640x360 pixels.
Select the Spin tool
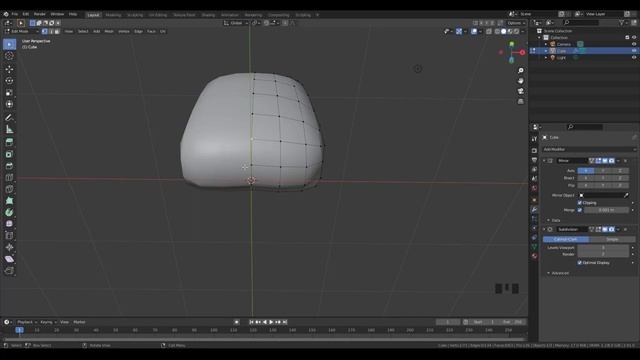[9, 212]
